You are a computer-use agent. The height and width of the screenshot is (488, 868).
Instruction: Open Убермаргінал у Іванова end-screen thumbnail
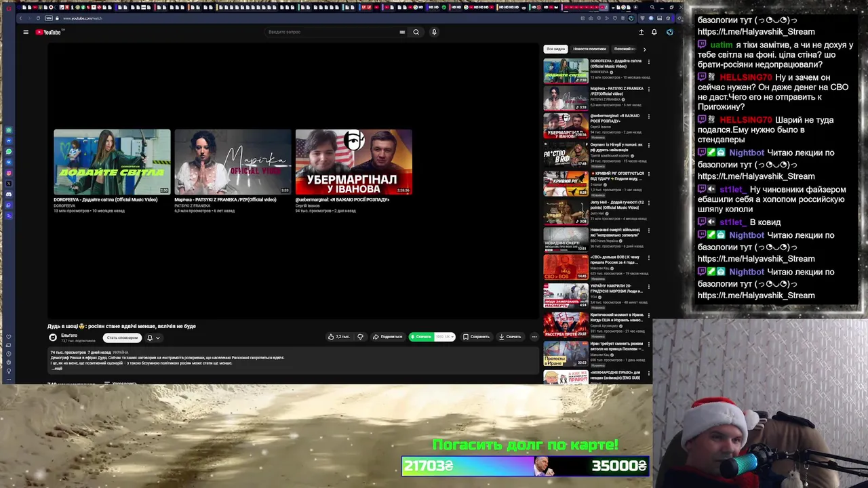click(353, 162)
